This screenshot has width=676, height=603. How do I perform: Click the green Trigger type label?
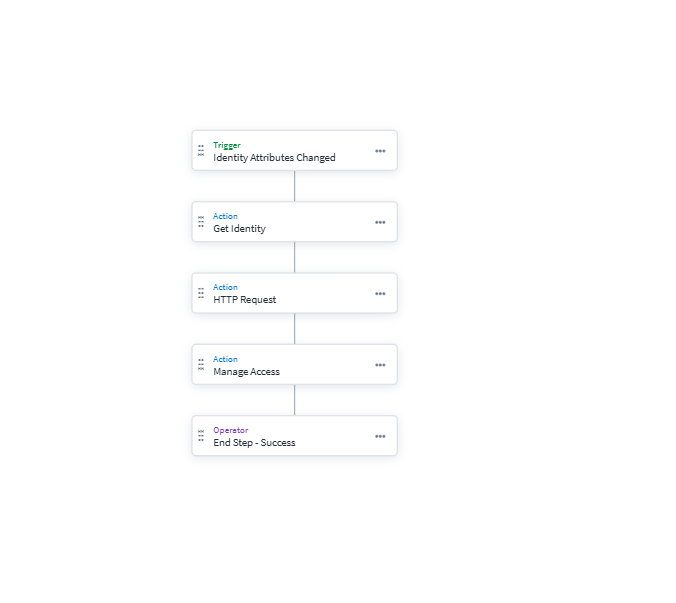(x=227, y=145)
